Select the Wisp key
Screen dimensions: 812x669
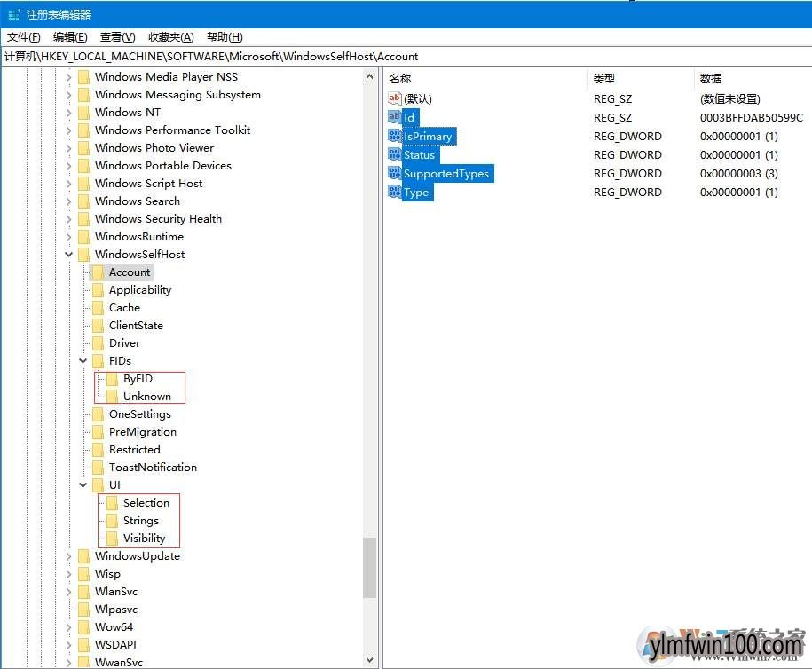pos(107,574)
